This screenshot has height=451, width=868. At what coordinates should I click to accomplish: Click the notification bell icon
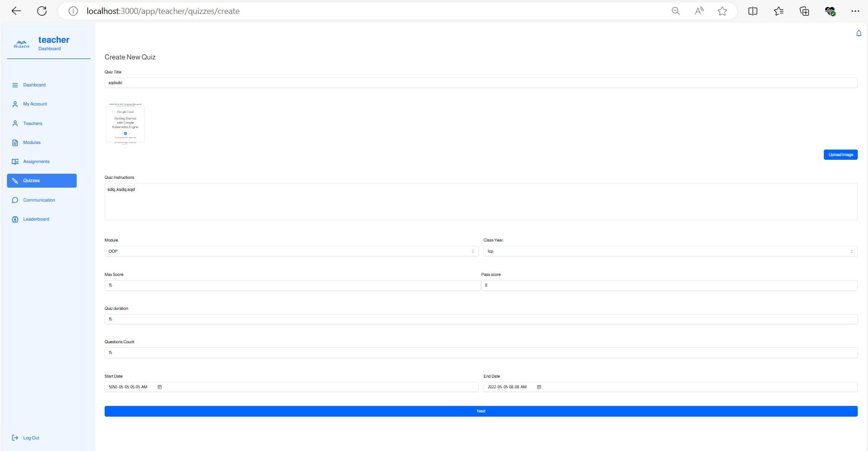tap(858, 33)
